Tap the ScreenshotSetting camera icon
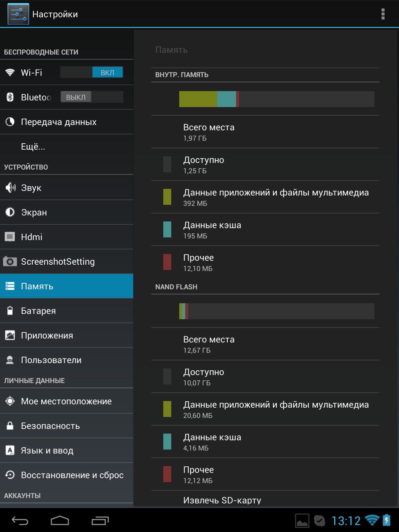This screenshot has width=399, height=532. tap(10, 262)
